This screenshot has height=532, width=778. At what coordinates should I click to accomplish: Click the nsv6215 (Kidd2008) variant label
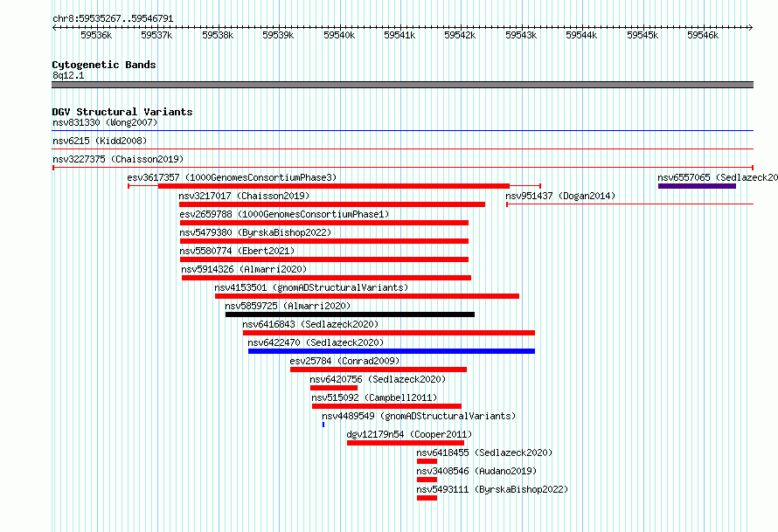pos(100,141)
